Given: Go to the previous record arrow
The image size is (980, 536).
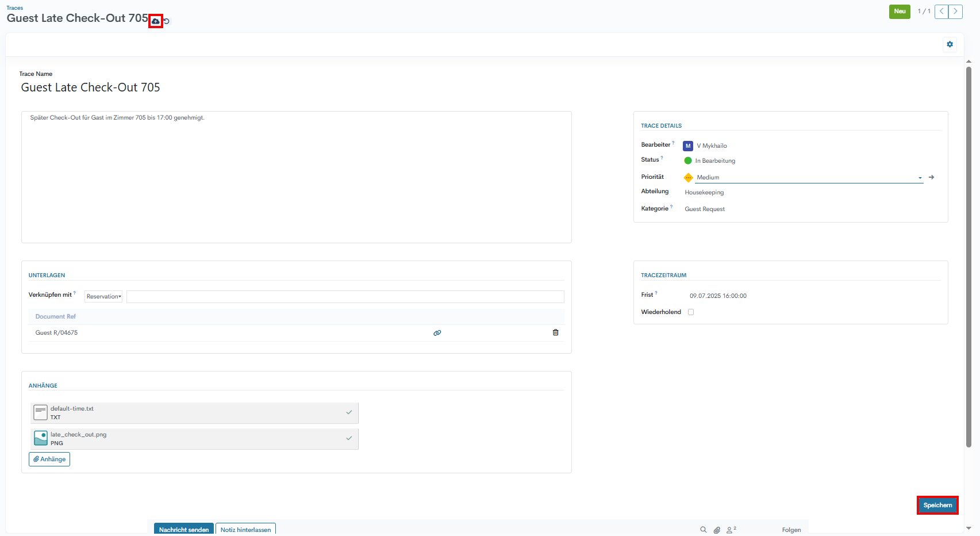Looking at the screenshot, I should click(941, 12).
